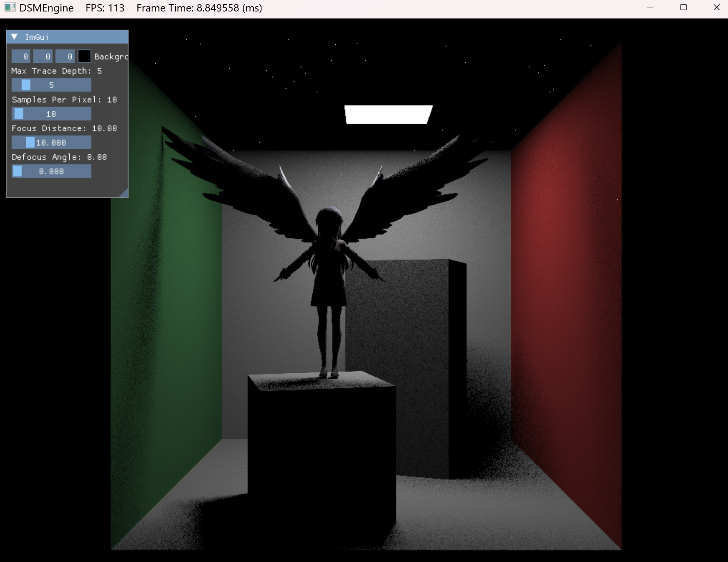Click the Focus Distance slider
The height and width of the screenshot is (562, 728).
pos(51,142)
